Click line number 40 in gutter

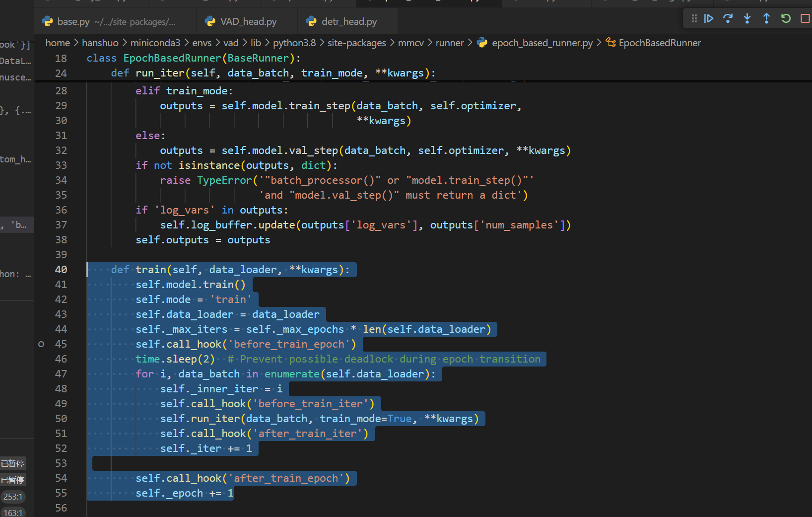click(61, 270)
